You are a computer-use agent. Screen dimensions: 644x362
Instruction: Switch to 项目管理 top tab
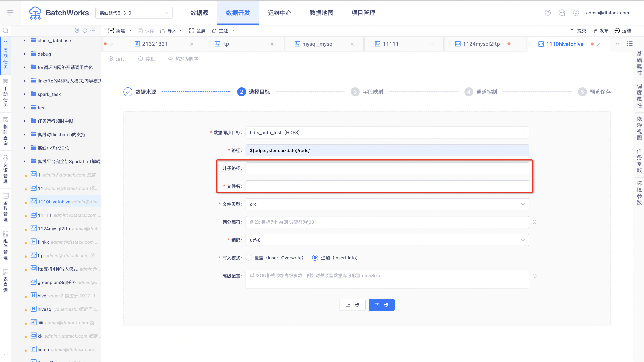(x=363, y=13)
